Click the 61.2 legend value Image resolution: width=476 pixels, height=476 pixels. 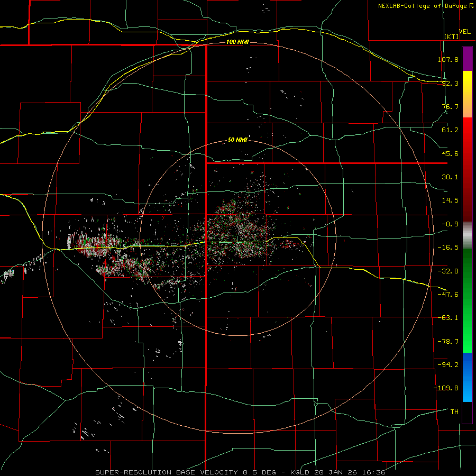coord(450,130)
